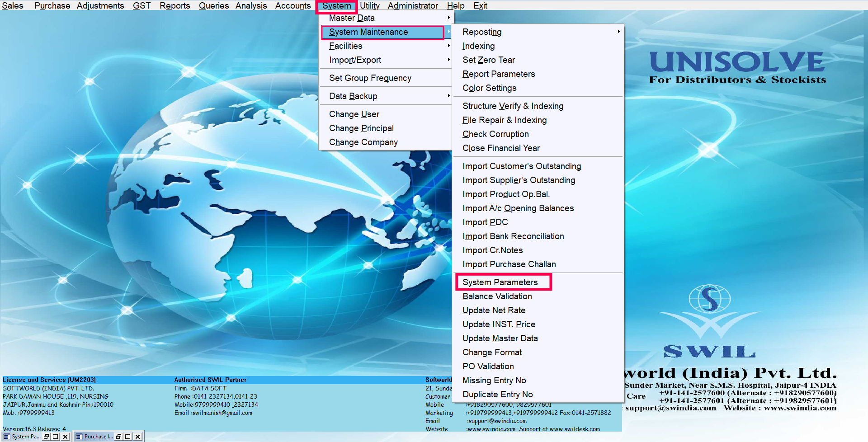Select Change Company
The image size is (868, 442).
click(x=386, y=142)
